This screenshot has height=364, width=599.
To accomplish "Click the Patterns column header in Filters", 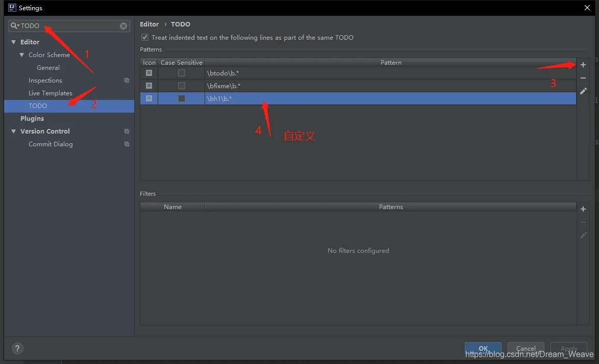I will pos(390,207).
